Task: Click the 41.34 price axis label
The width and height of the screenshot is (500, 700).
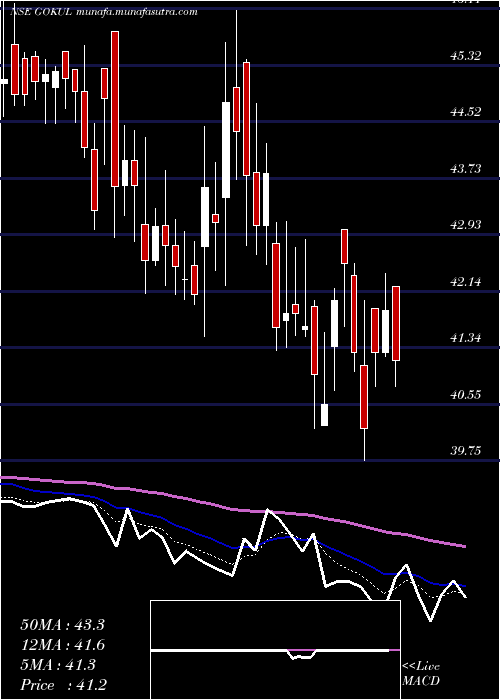Action: pos(465,338)
